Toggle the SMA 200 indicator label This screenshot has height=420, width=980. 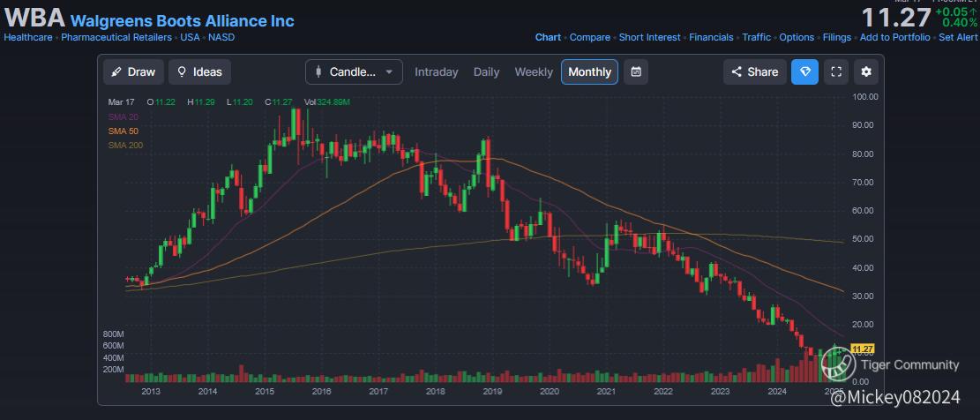point(127,145)
